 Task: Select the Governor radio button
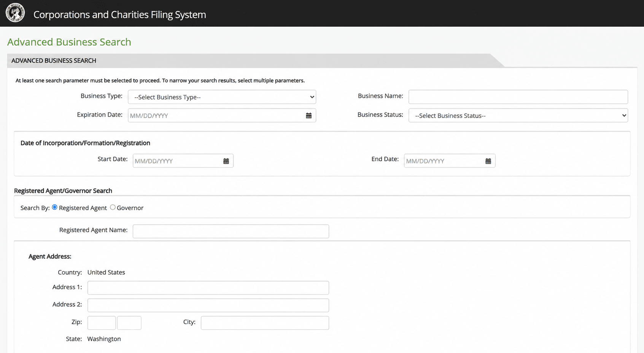coord(113,207)
